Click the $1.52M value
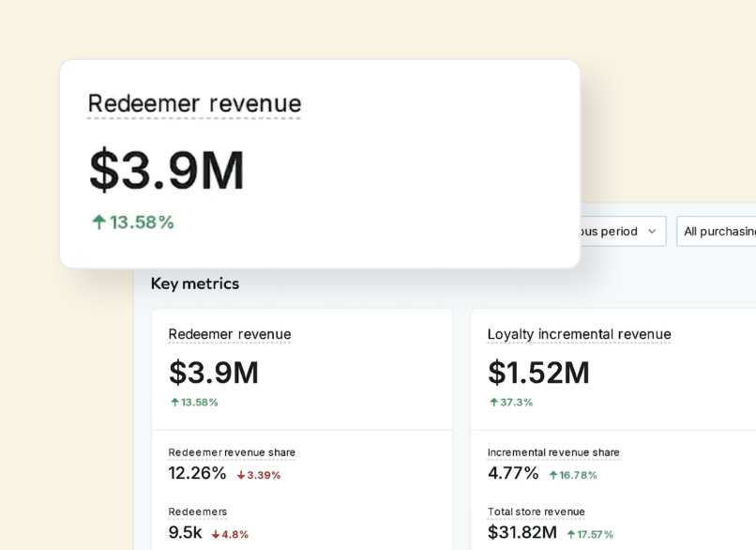The image size is (756, 550). [538, 373]
